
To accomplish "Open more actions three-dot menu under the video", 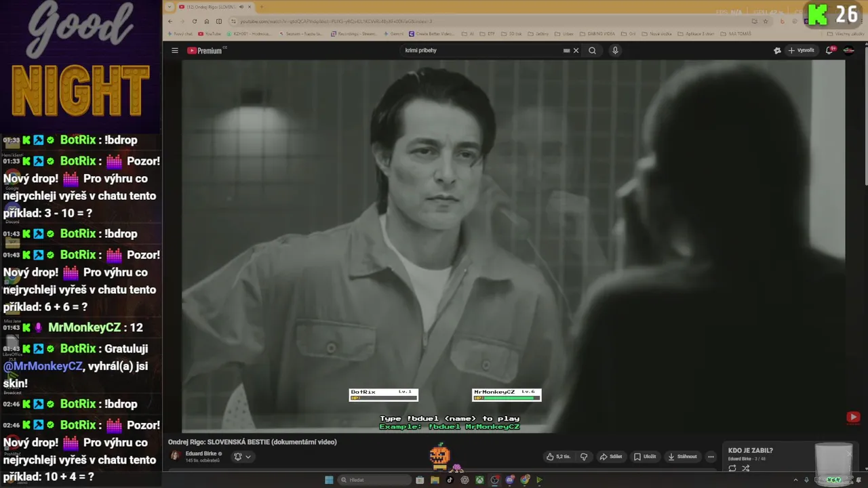I will tap(711, 457).
